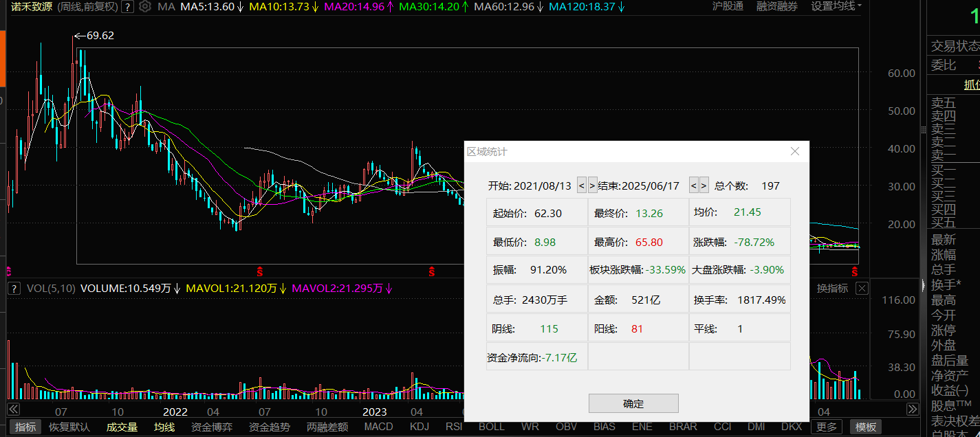
Task: Click 恢复默认 button
Action: [69, 427]
